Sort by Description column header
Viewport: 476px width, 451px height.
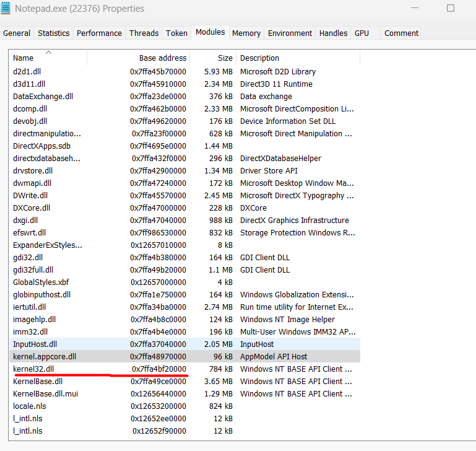click(298, 58)
